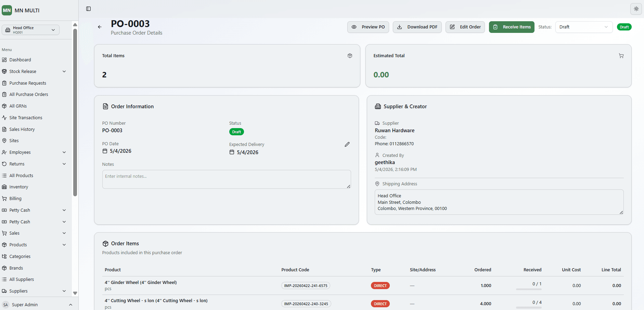Click the calendar icon beside PO Date
Screen dimensions: 644x310
(105, 151)
